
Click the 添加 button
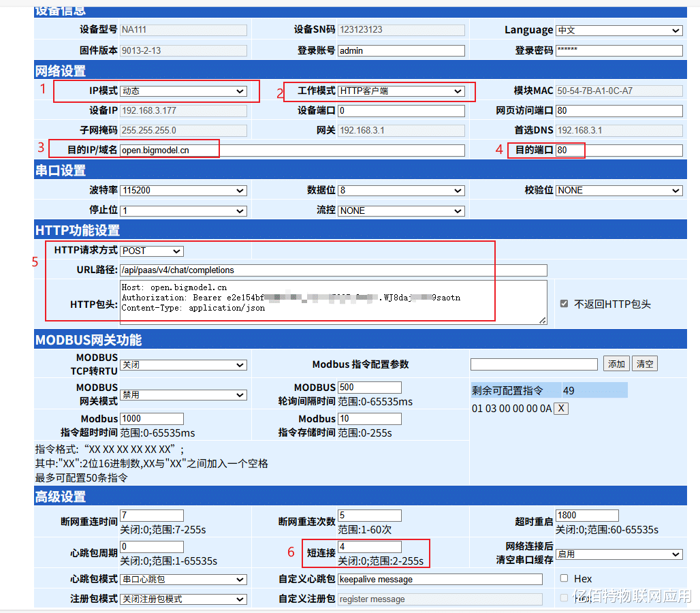[x=616, y=364]
